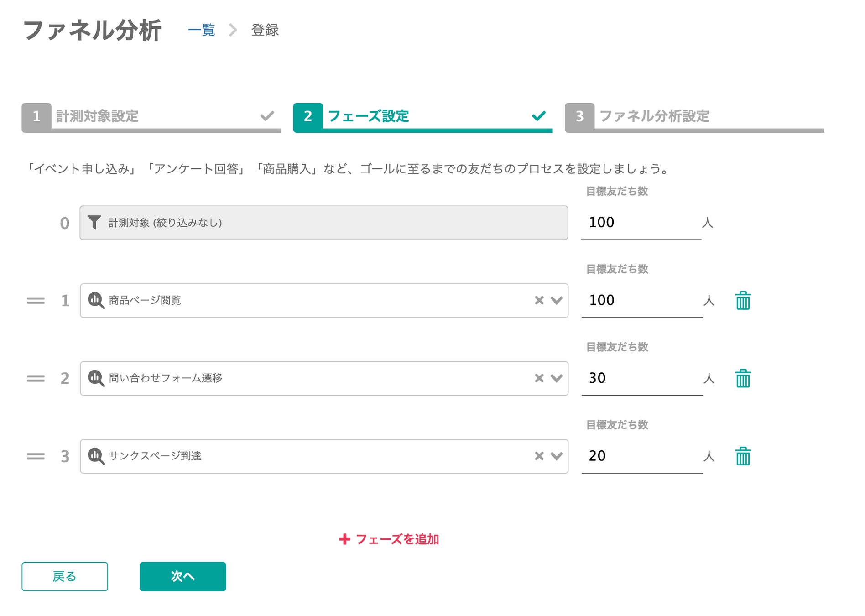Go to step 1 計測対象設定 tab

(x=151, y=116)
